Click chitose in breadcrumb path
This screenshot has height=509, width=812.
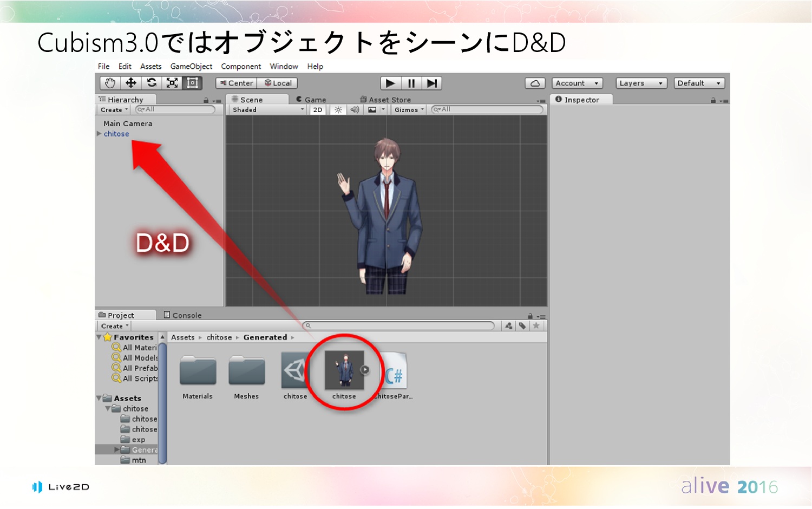pos(219,337)
